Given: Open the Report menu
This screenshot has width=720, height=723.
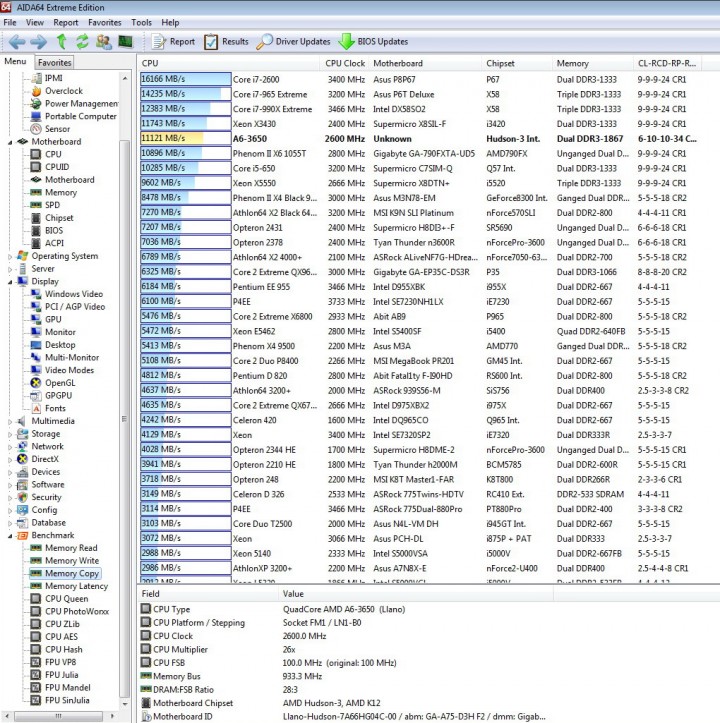Looking at the screenshot, I should 65,23.
